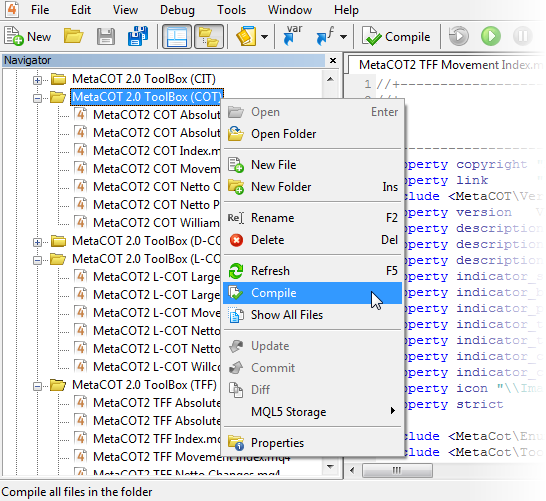Click the Save floppy disk icon

tap(106, 36)
